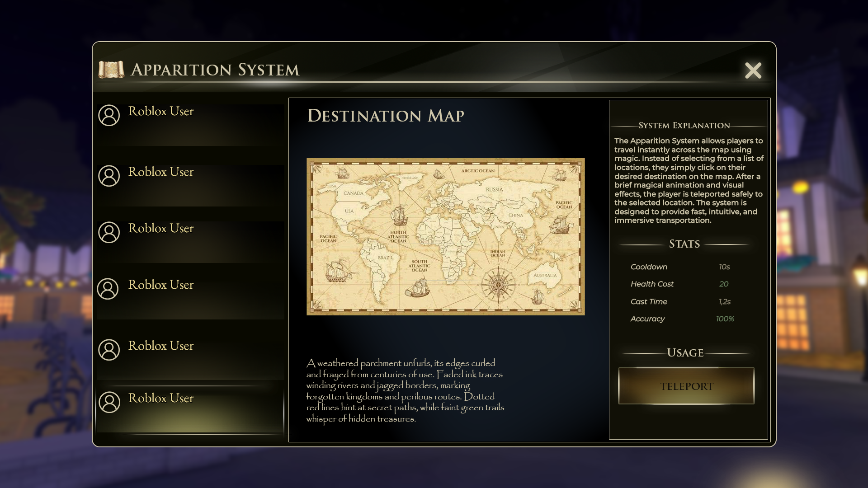The image size is (868, 488).
Task: Choose Russia on the destination map
Action: tap(494, 190)
